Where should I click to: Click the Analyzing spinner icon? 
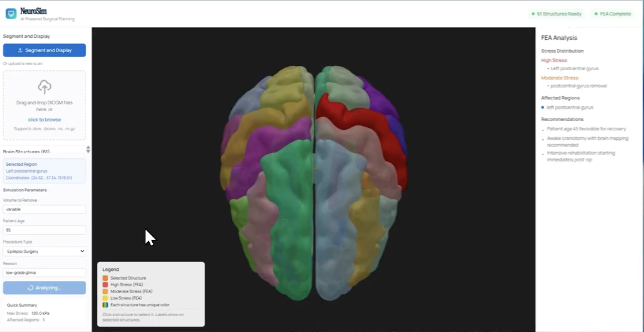click(30, 288)
